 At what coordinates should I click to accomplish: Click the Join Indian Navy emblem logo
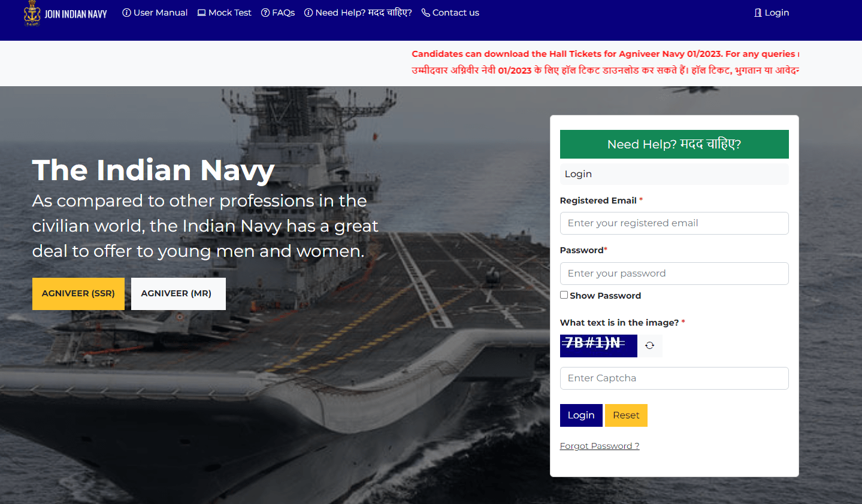click(32, 13)
